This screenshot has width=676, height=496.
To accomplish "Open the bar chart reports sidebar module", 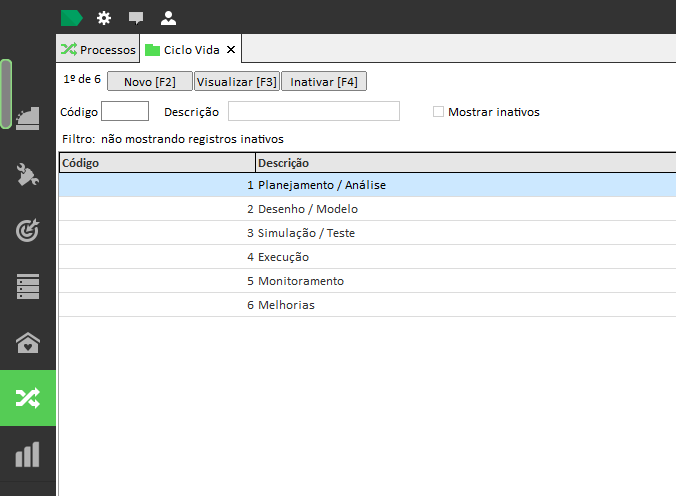I will pyautogui.click(x=28, y=454).
